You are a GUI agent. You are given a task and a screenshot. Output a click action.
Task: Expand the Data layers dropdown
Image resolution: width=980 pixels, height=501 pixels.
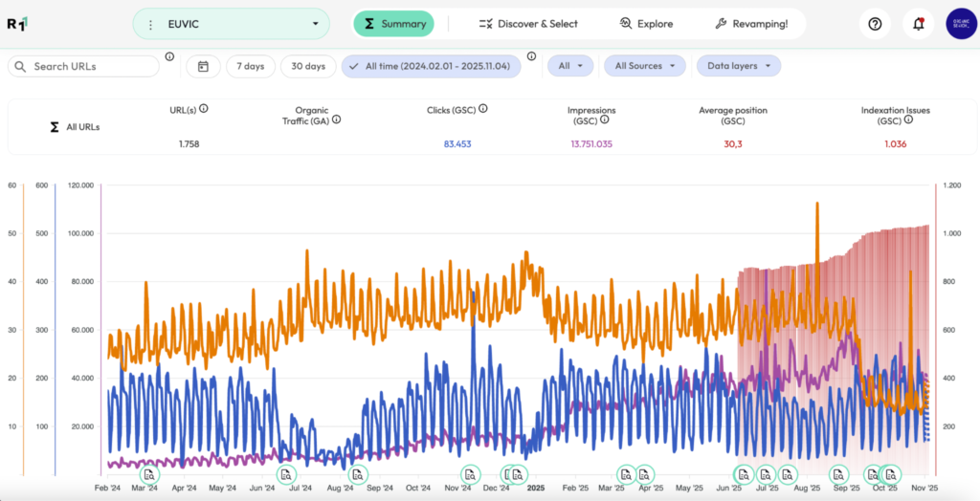click(738, 66)
